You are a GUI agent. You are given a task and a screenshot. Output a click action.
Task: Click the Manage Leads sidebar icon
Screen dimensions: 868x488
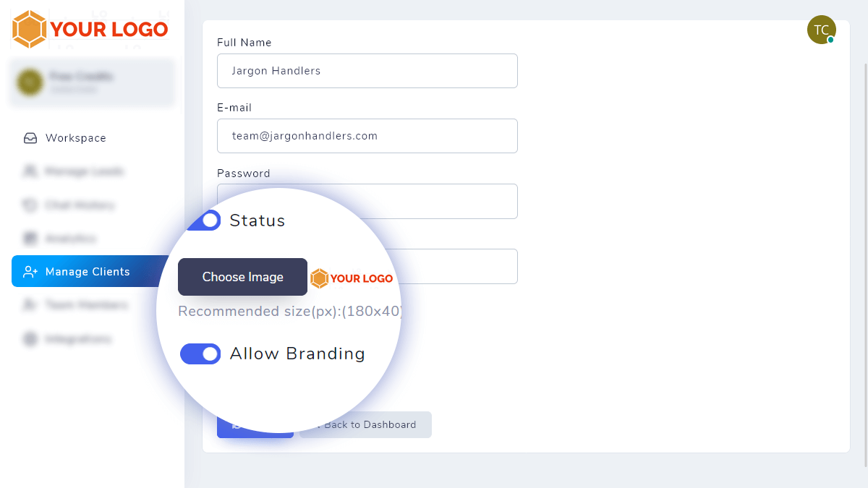click(x=30, y=171)
